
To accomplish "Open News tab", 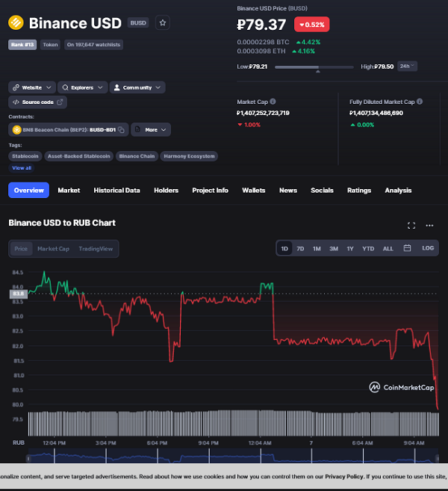I will tap(288, 190).
